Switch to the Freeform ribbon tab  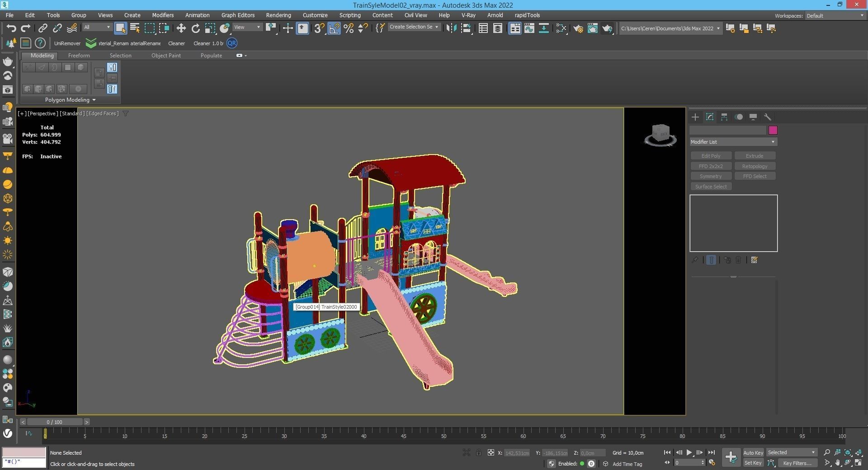point(79,56)
